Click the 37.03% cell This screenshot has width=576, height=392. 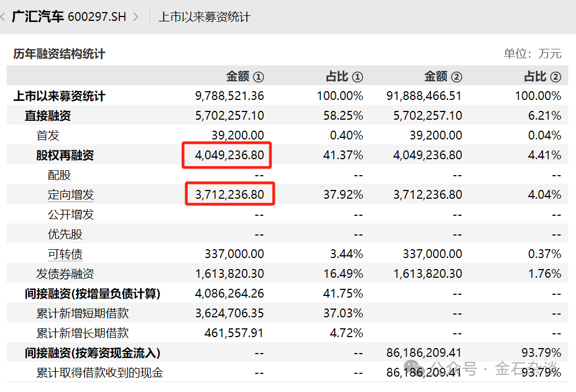pyautogui.click(x=343, y=313)
